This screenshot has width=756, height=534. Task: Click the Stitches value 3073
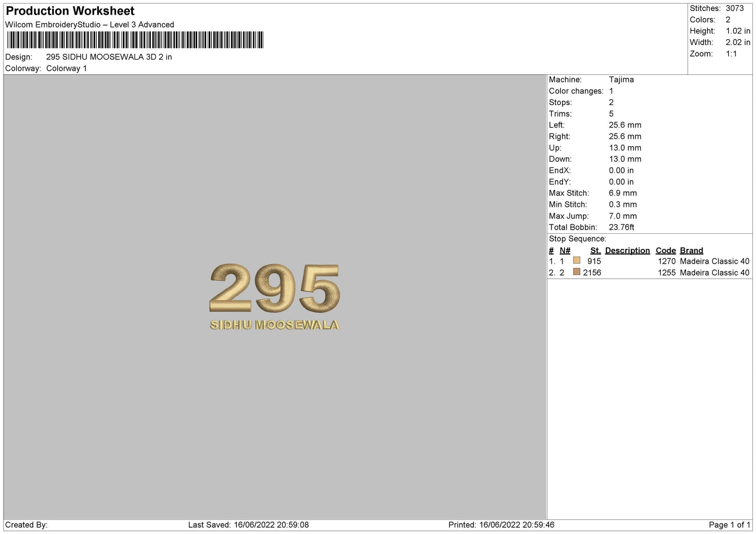click(x=735, y=8)
